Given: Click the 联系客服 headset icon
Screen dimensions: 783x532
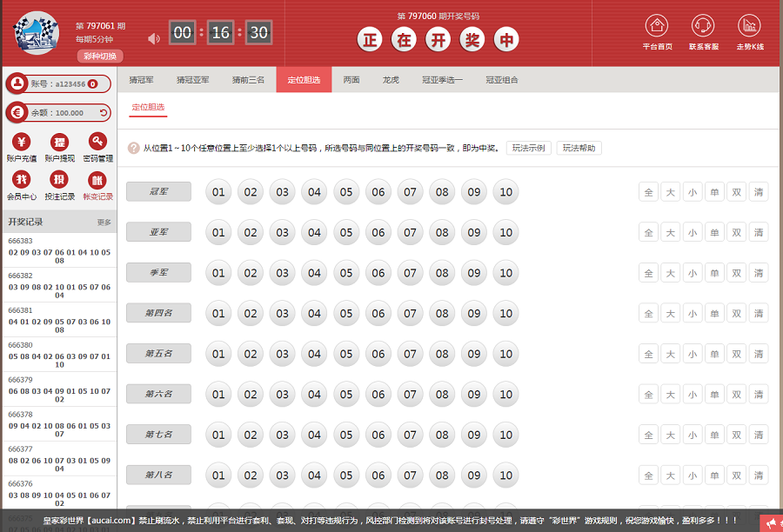Looking at the screenshot, I should [x=703, y=26].
